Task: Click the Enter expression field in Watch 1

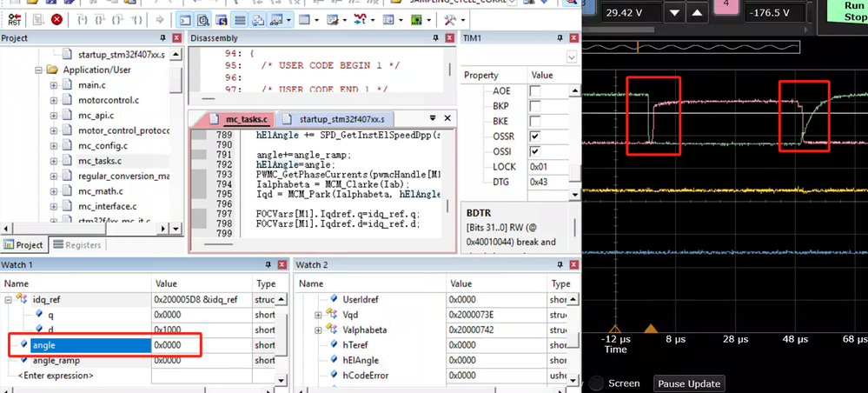Action: (x=56, y=376)
